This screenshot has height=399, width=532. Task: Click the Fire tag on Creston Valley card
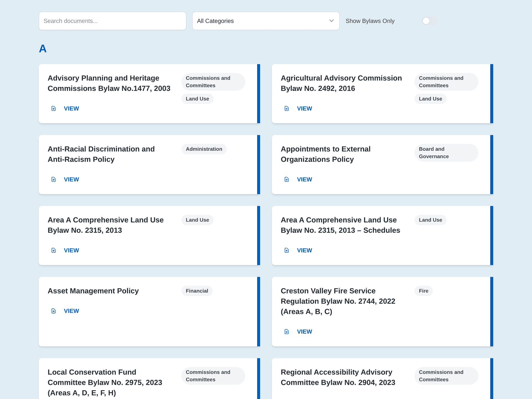[x=423, y=291]
